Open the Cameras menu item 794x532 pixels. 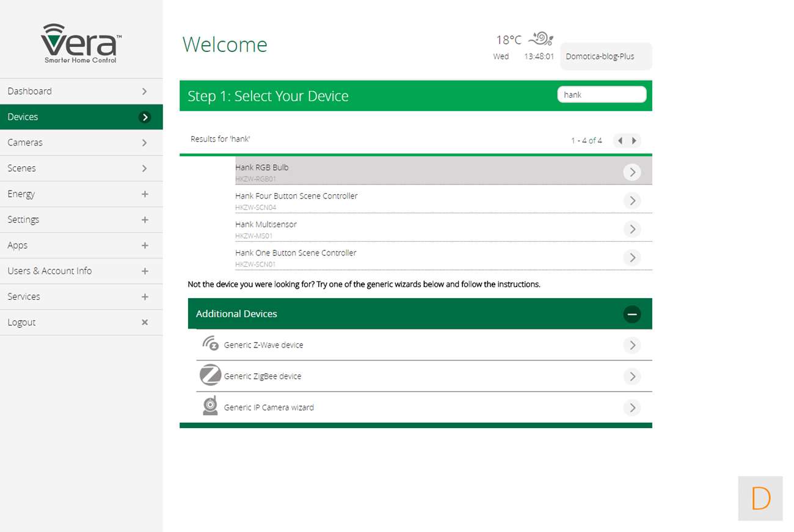81,142
